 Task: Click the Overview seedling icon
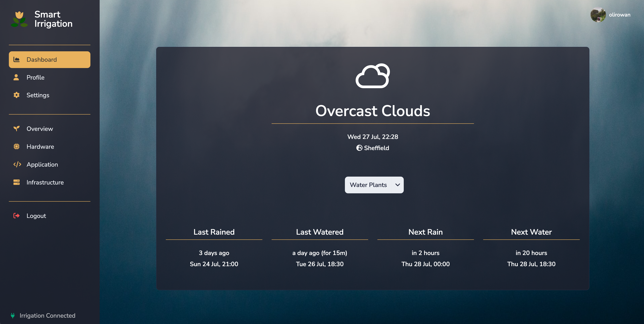(17, 128)
